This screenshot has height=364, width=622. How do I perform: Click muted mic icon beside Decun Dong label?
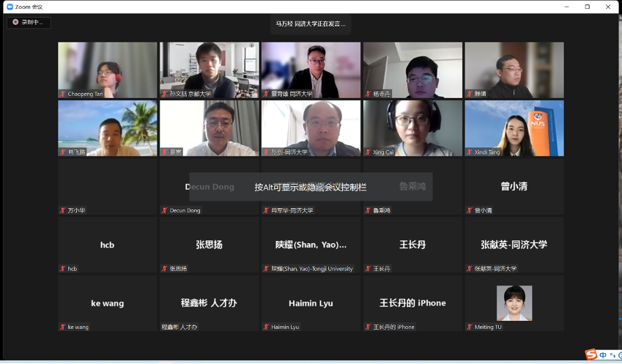tap(164, 210)
